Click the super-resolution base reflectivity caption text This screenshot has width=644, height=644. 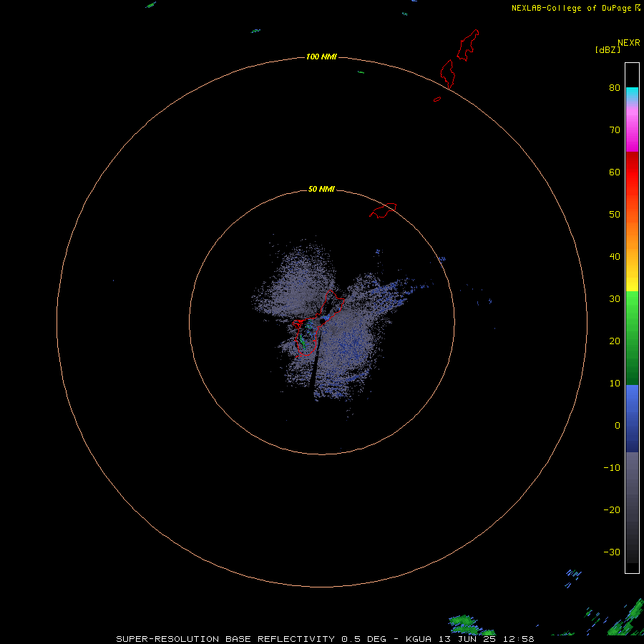tap(325, 639)
